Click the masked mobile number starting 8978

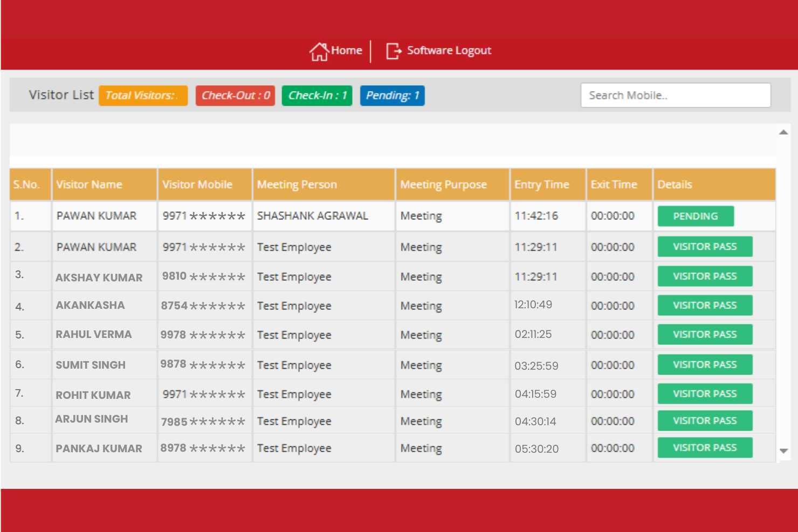[x=203, y=448]
